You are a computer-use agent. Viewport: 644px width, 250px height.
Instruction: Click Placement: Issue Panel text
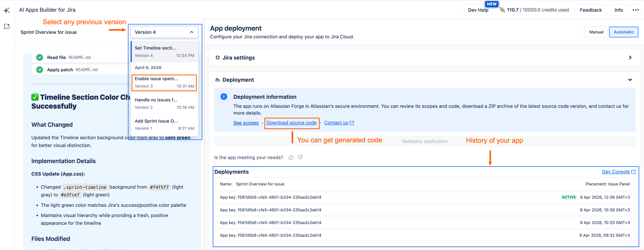click(607, 184)
